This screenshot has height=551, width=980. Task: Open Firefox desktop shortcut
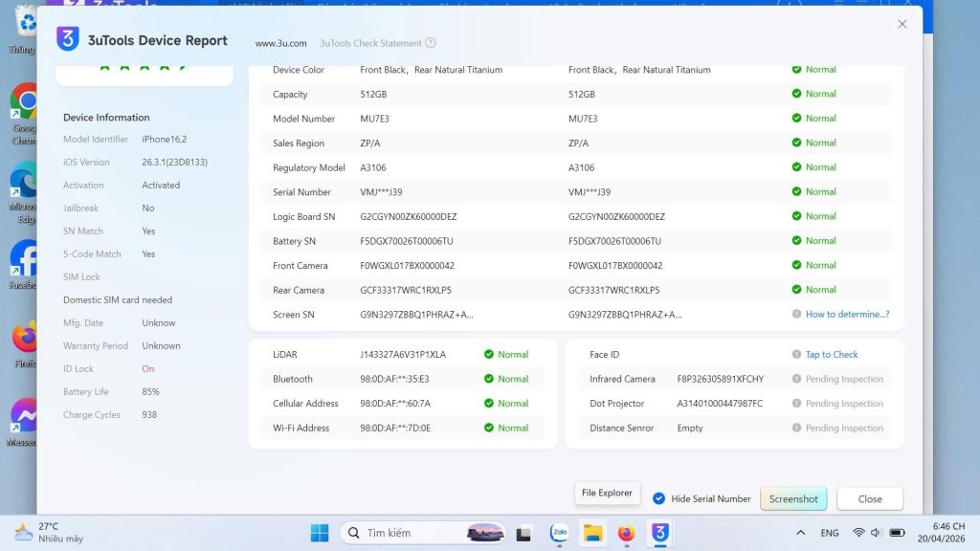point(25,343)
